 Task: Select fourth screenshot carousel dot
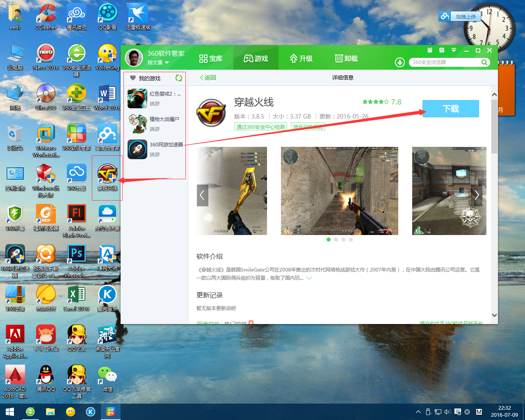(x=351, y=240)
